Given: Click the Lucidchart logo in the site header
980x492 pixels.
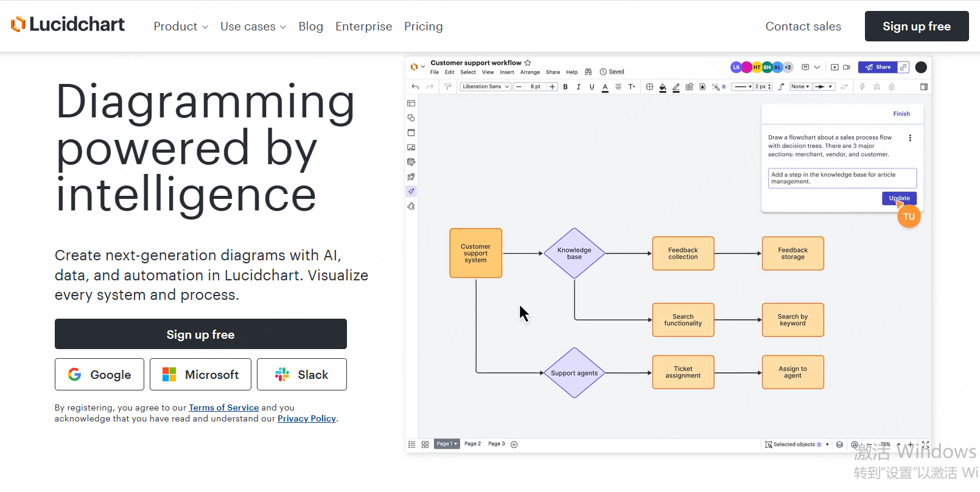Looking at the screenshot, I should [68, 24].
